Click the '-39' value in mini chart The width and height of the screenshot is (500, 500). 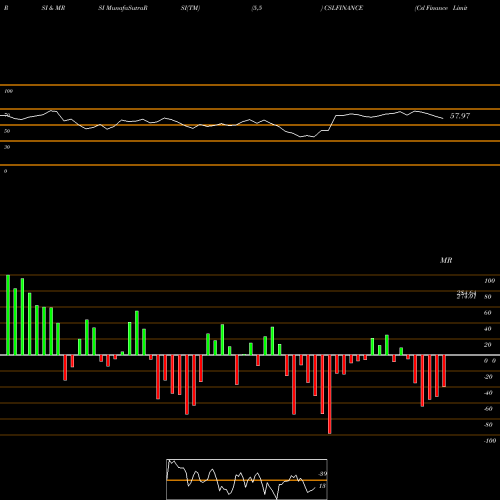pos(322,474)
